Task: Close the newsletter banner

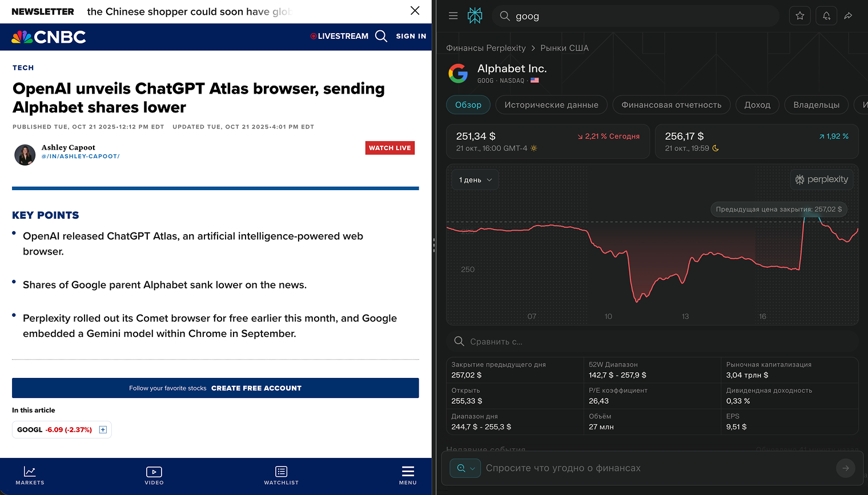Action: (x=415, y=11)
